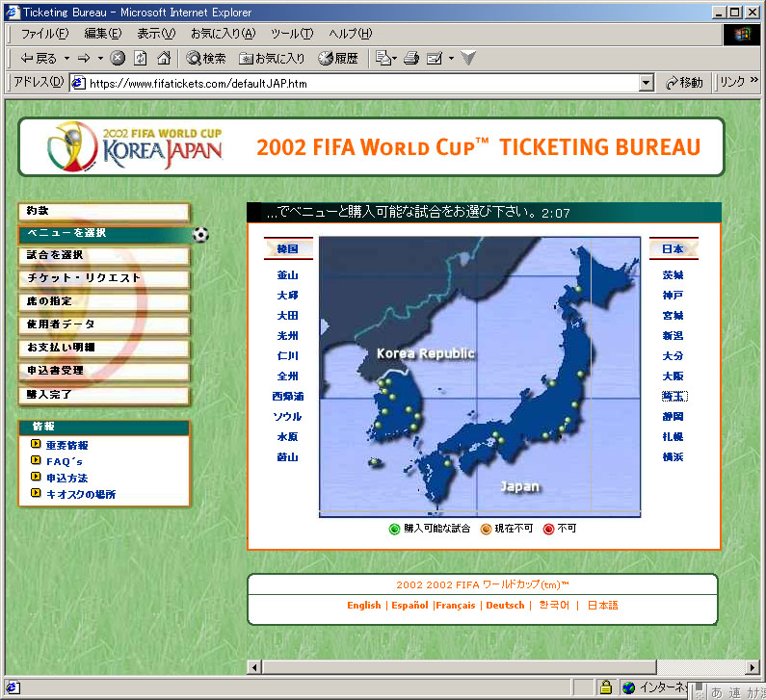Switch language to Español

[409, 606]
